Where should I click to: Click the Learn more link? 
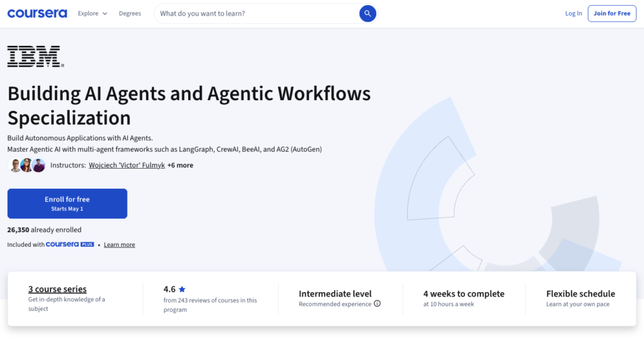coord(119,245)
